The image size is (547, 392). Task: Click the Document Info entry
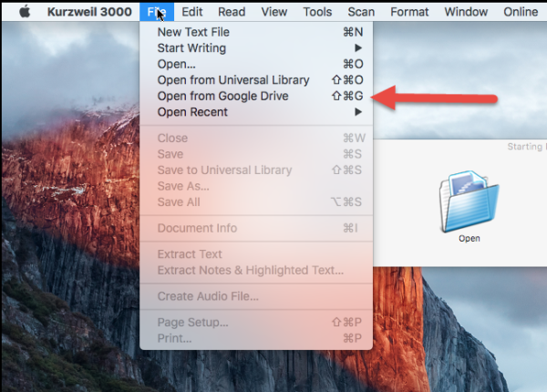coord(256,229)
